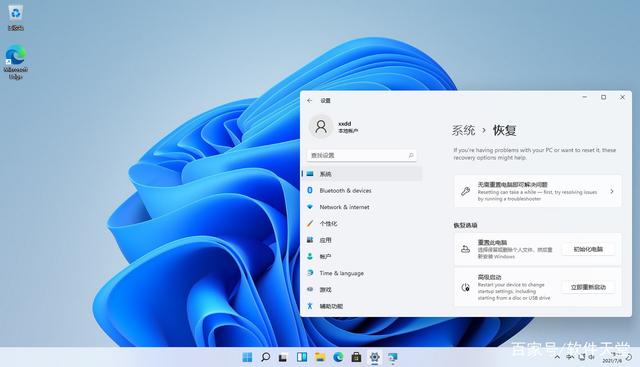
Task: Click the magnifier icon in settings search
Action: (411, 156)
